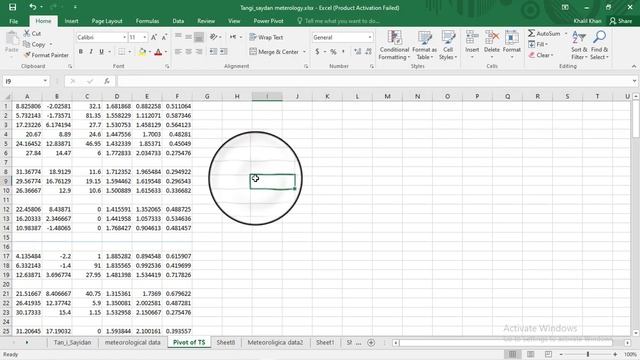This screenshot has width=640, height=360.
Task: Switch to the Power Pivot tab
Action: pos(268,21)
